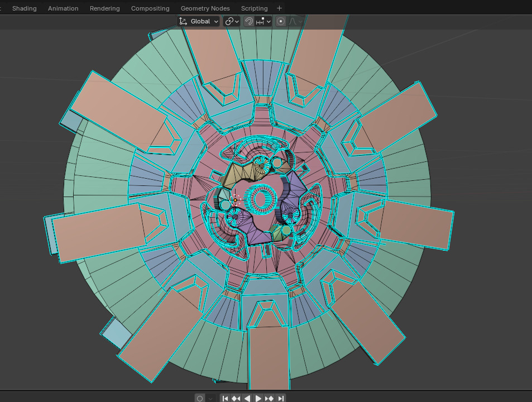The width and height of the screenshot is (532, 402).
Task: Play the animation forward
Action: [x=258, y=398]
